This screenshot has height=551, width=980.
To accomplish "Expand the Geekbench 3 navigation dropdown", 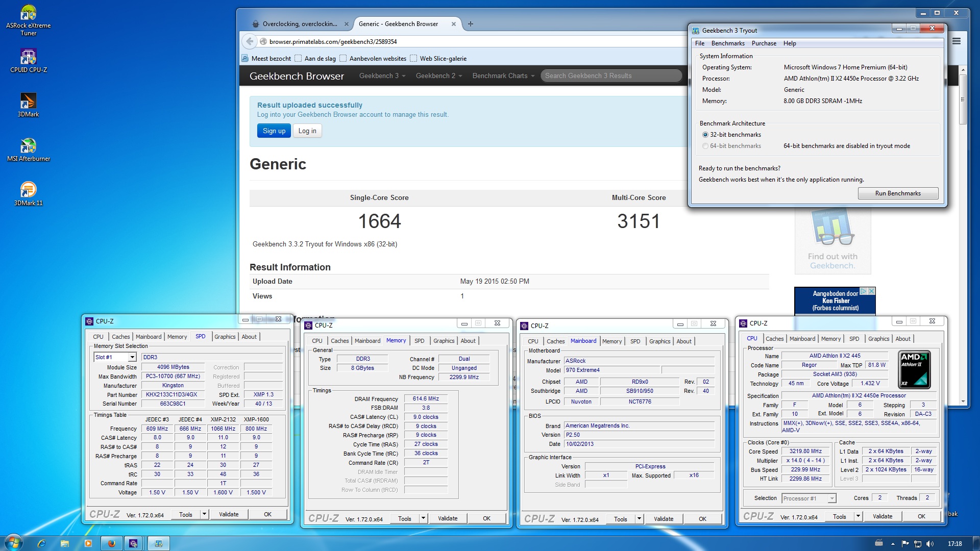I will (x=382, y=76).
